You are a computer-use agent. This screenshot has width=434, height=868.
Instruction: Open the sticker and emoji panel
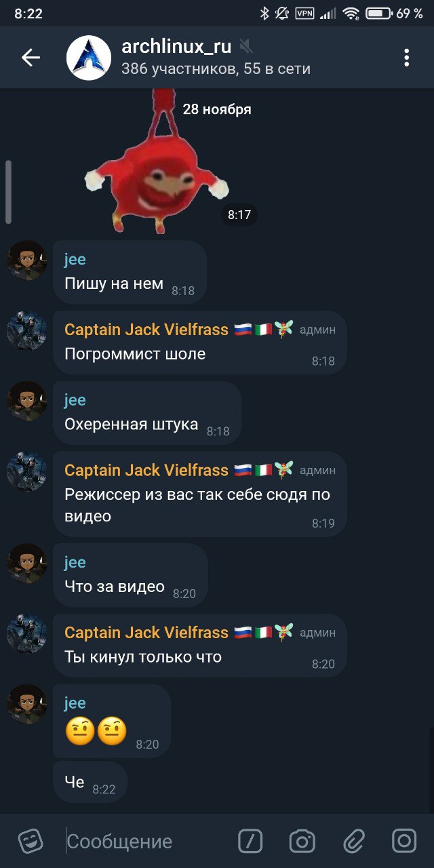click(31, 842)
